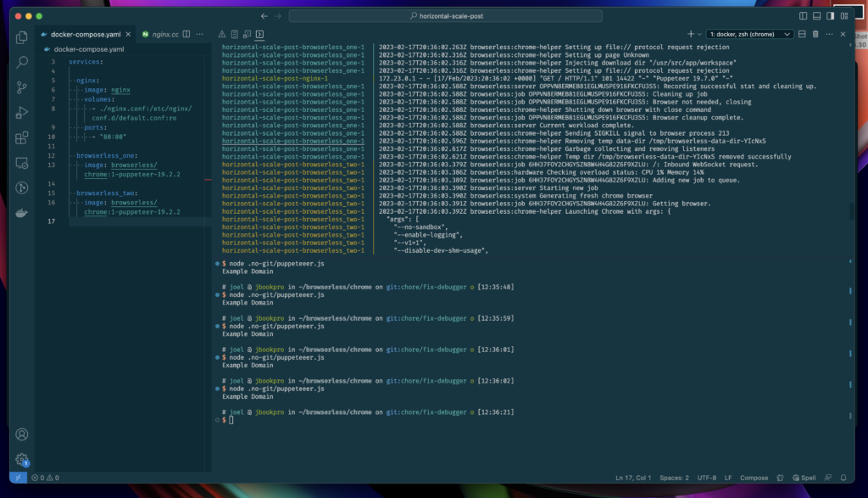The height and width of the screenshot is (498, 868).
Task: Click the Split Terminal icon
Action: point(802,34)
